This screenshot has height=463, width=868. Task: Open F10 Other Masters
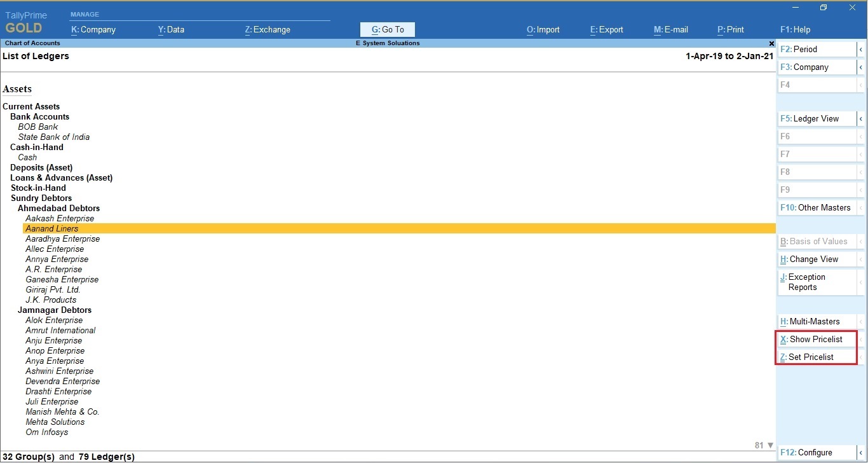[815, 207]
